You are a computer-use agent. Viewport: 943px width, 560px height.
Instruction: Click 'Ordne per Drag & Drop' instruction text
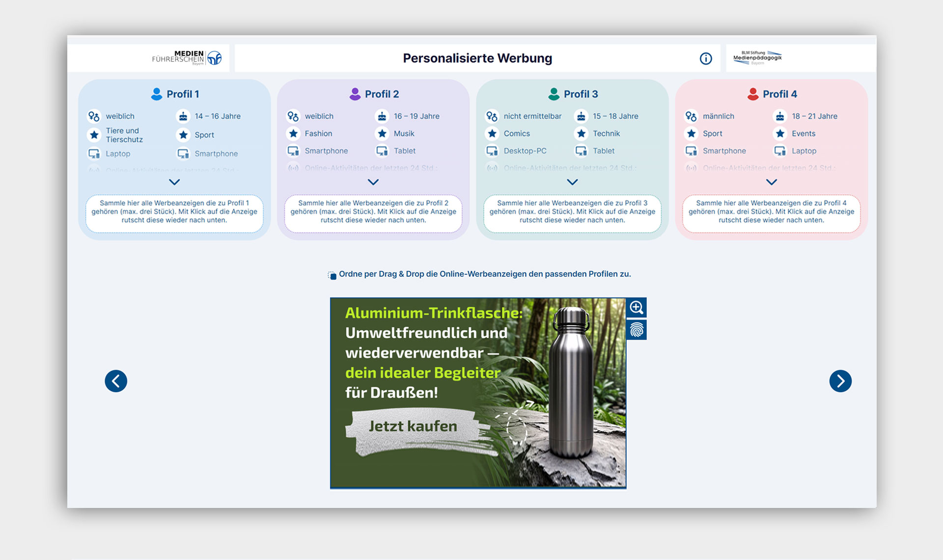click(x=485, y=274)
